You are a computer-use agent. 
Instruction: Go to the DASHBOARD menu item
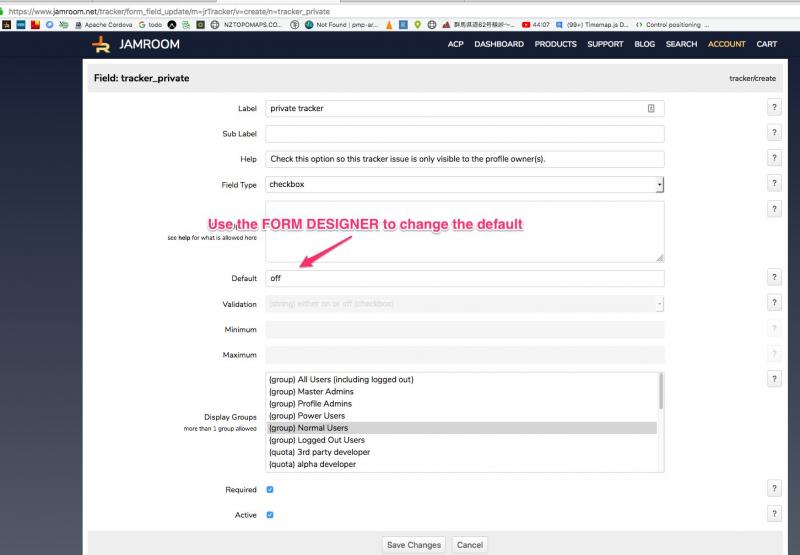[x=499, y=44]
